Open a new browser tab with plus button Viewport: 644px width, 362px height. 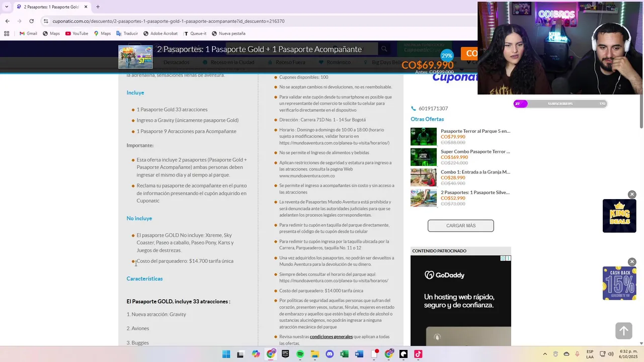point(98,7)
